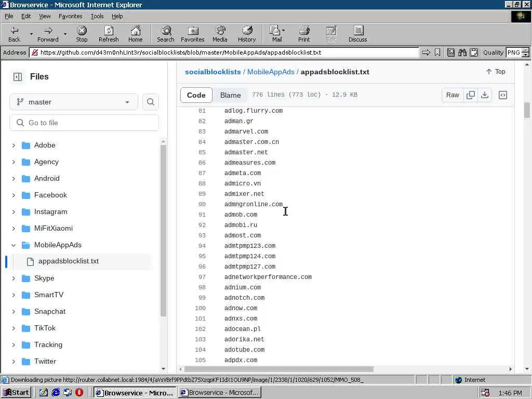This screenshot has width=532, height=399.
Task: Jump to Top link
Action: click(x=496, y=72)
